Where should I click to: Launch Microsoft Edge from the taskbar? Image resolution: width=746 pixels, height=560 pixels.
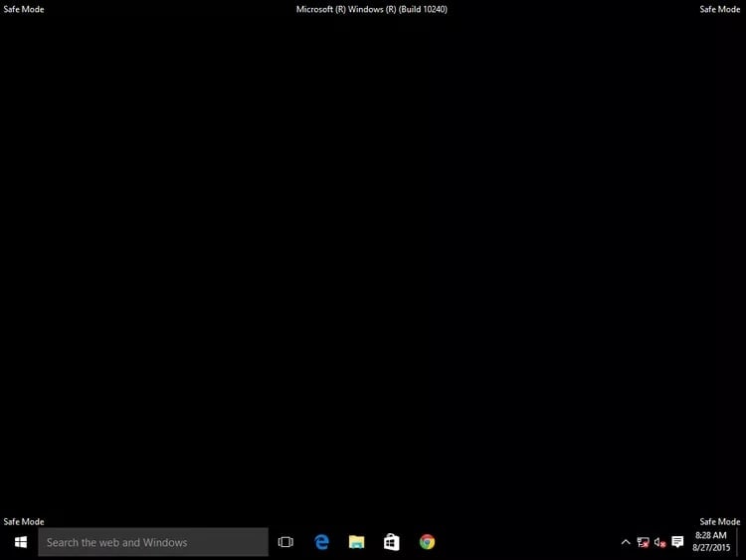(x=321, y=542)
